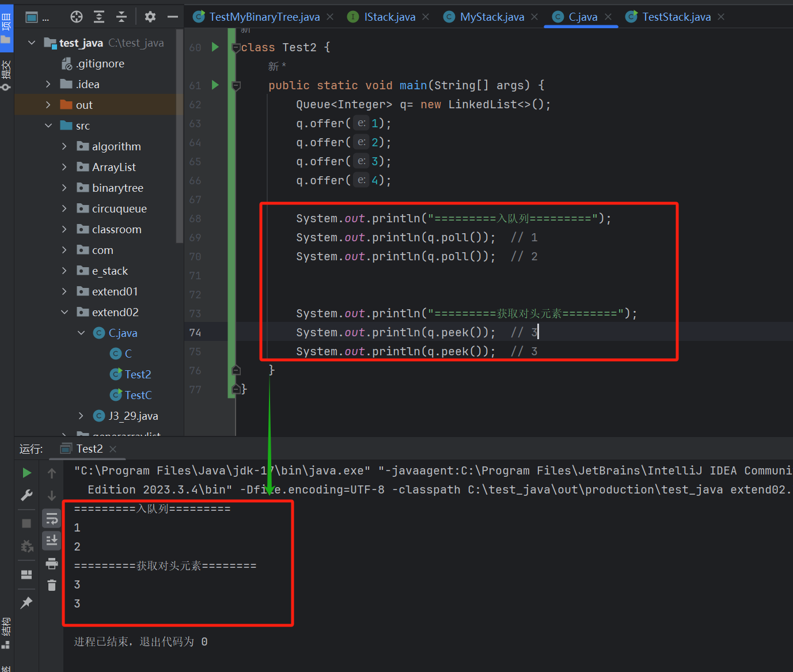
Task: Expand the .idea folder
Action: [48, 84]
